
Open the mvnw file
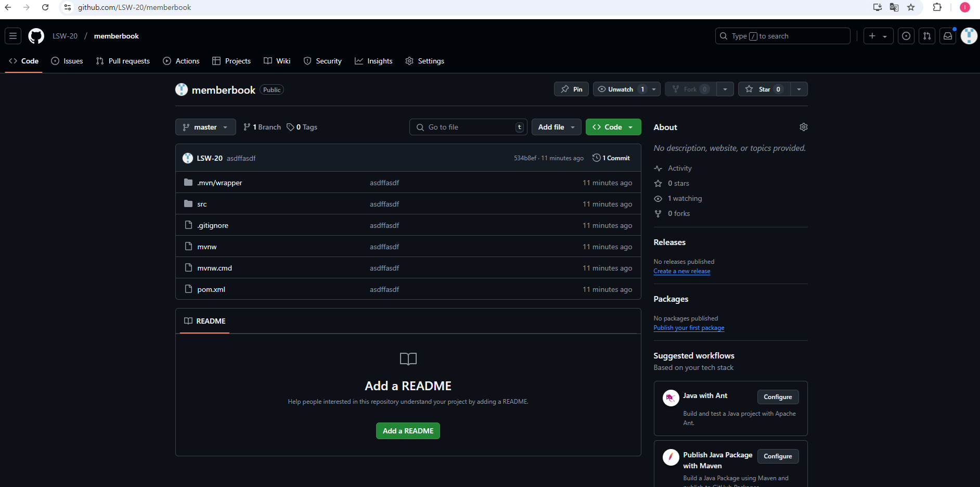207,247
